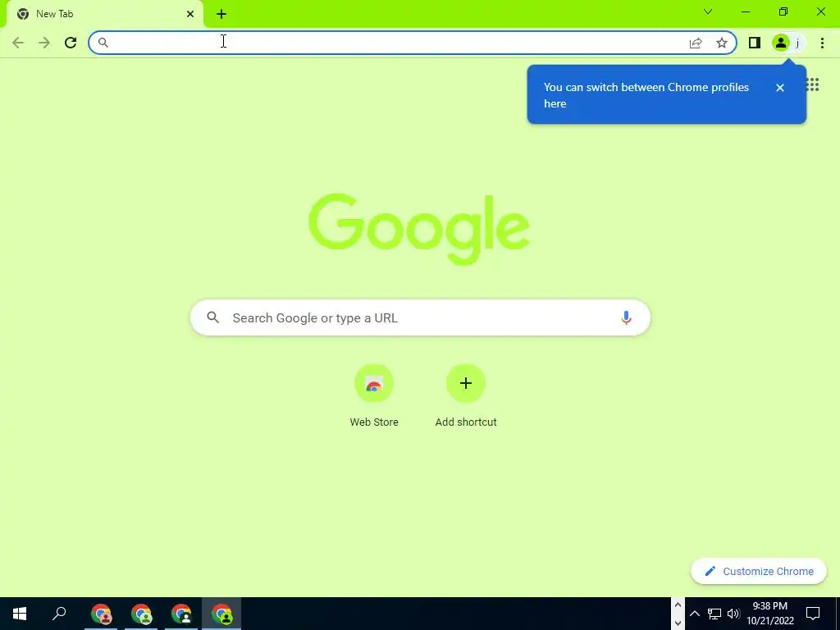Open the Windows Start menu
The height and width of the screenshot is (630, 840).
(20, 614)
